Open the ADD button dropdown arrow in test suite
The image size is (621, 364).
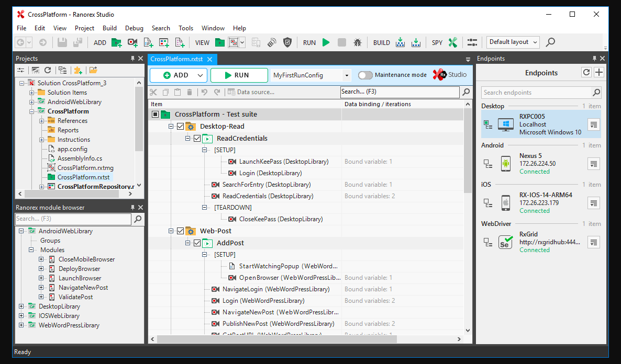pos(201,75)
